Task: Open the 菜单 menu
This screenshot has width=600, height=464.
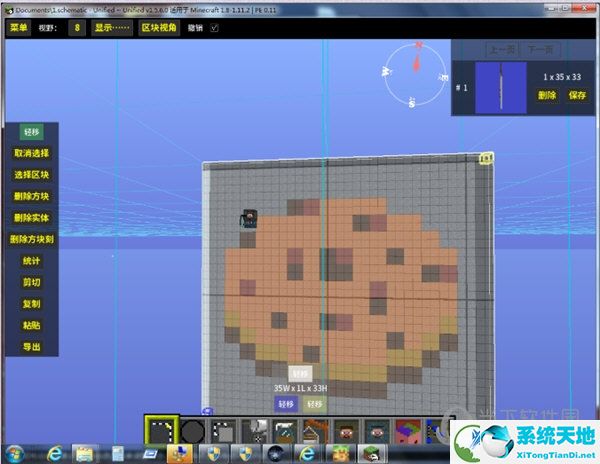Action: (18, 28)
